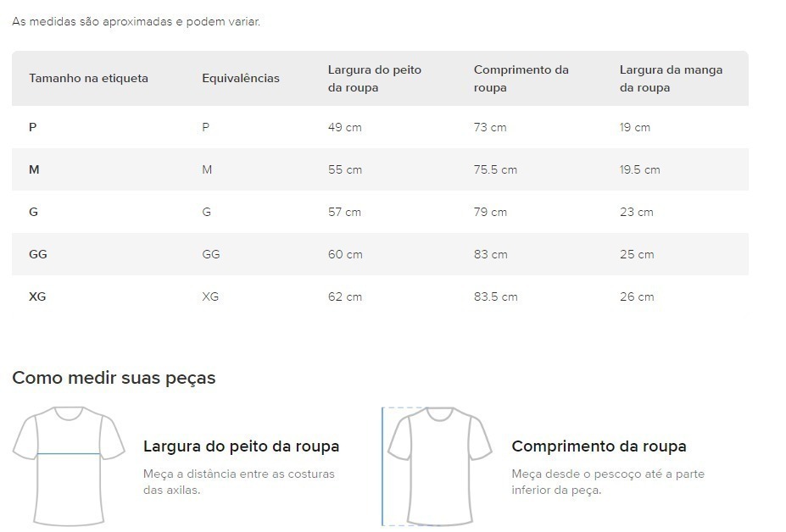
Task: Click the 75.5 cm length value
Action: pos(495,169)
